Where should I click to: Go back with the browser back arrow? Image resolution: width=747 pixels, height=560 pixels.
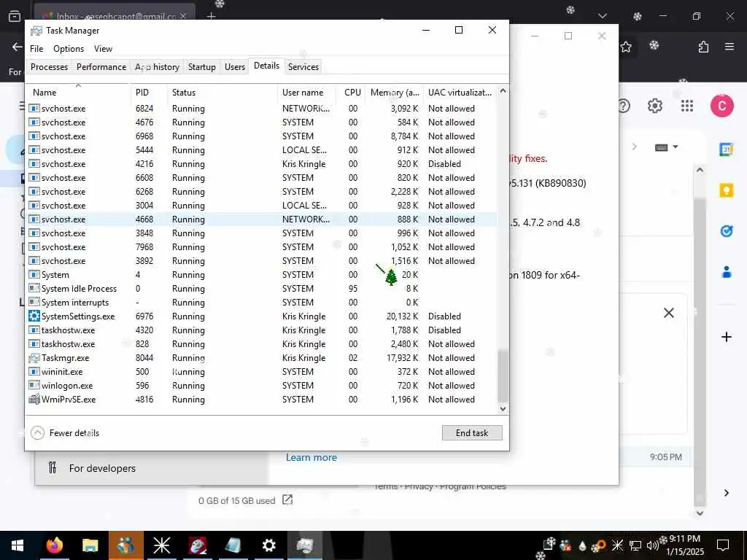coord(18,47)
